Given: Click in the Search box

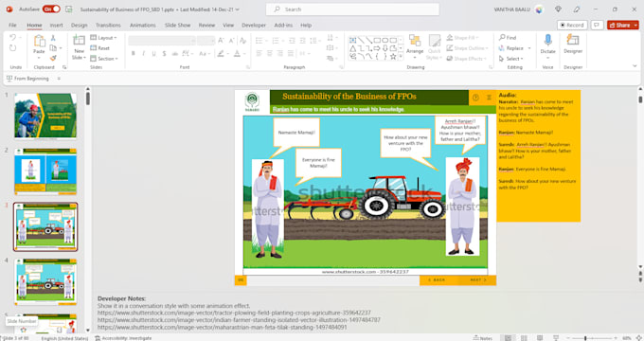Looking at the screenshot, I should point(352,9).
